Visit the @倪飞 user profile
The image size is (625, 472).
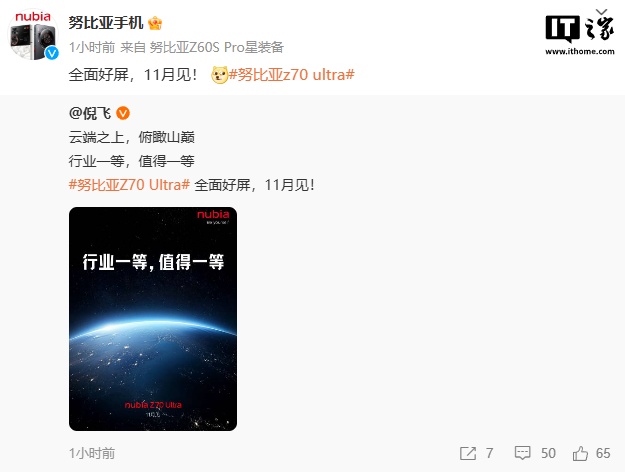pos(90,113)
